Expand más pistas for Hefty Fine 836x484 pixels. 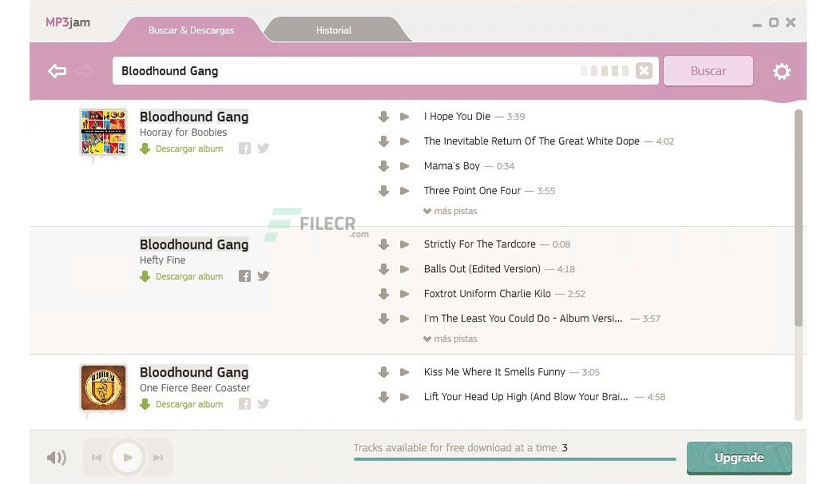451,339
